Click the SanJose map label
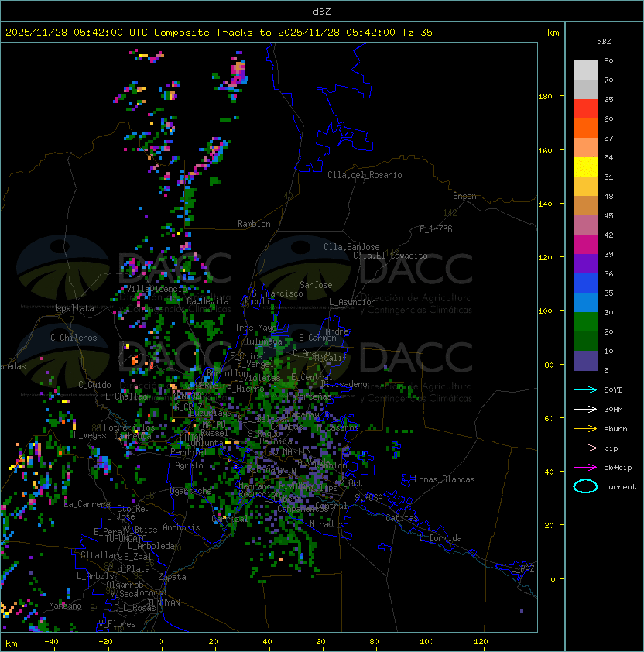This screenshot has width=644, height=652. (316, 285)
